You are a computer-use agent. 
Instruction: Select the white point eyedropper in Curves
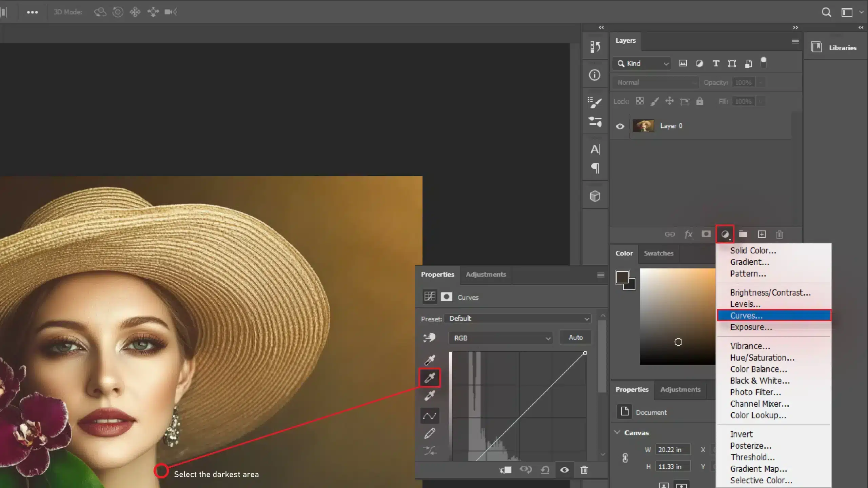click(430, 395)
